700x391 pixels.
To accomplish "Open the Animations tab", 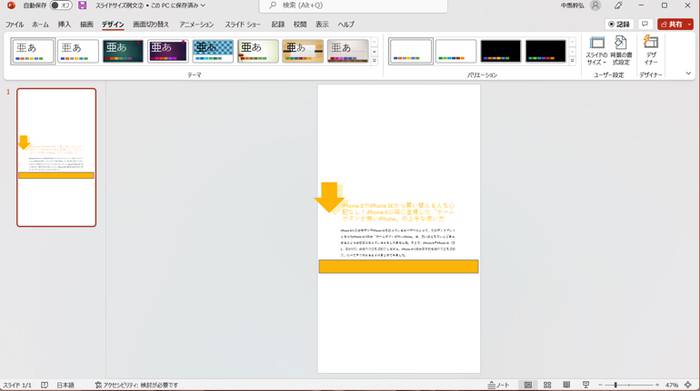I will point(196,25).
